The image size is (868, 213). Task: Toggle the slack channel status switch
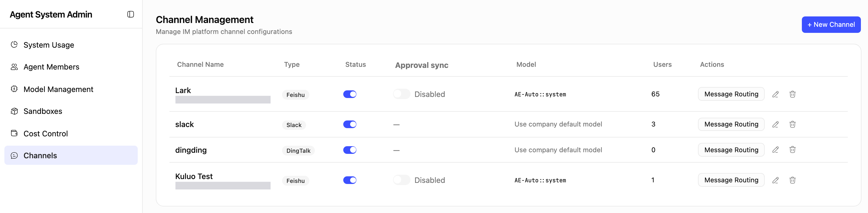(350, 124)
